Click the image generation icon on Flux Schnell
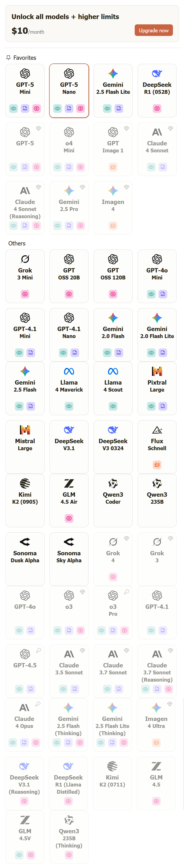The width and height of the screenshot is (184, 868). [x=157, y=465]
